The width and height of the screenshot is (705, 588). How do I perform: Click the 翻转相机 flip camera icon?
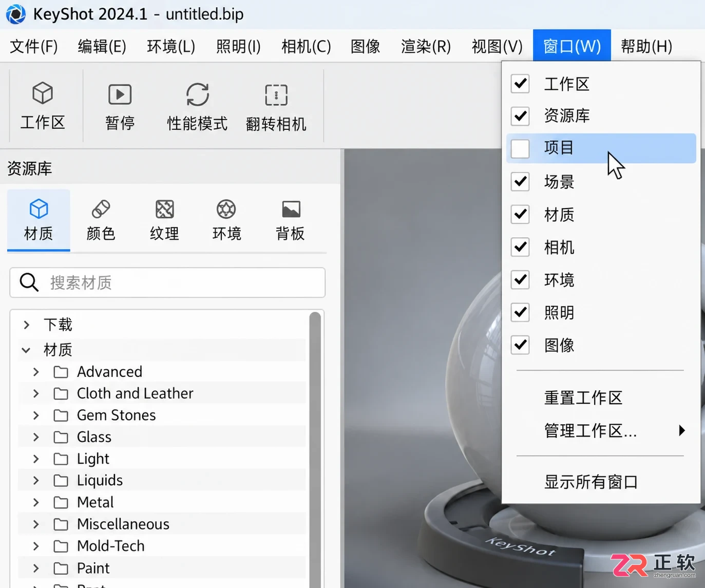(x=276, y=95)
